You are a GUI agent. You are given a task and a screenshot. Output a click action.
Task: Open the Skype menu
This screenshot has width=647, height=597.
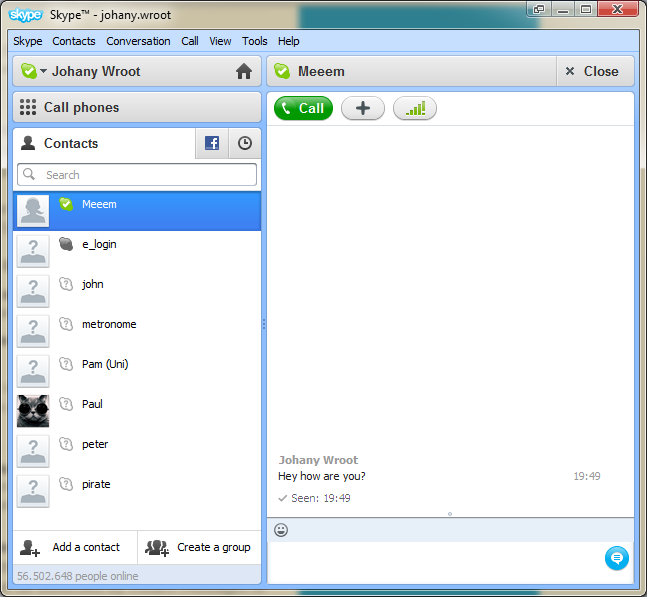coord(28,41)
